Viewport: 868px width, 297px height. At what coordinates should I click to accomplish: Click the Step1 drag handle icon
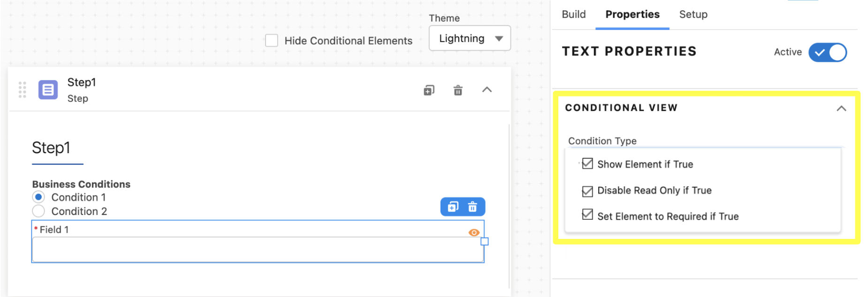click(22, 89)
